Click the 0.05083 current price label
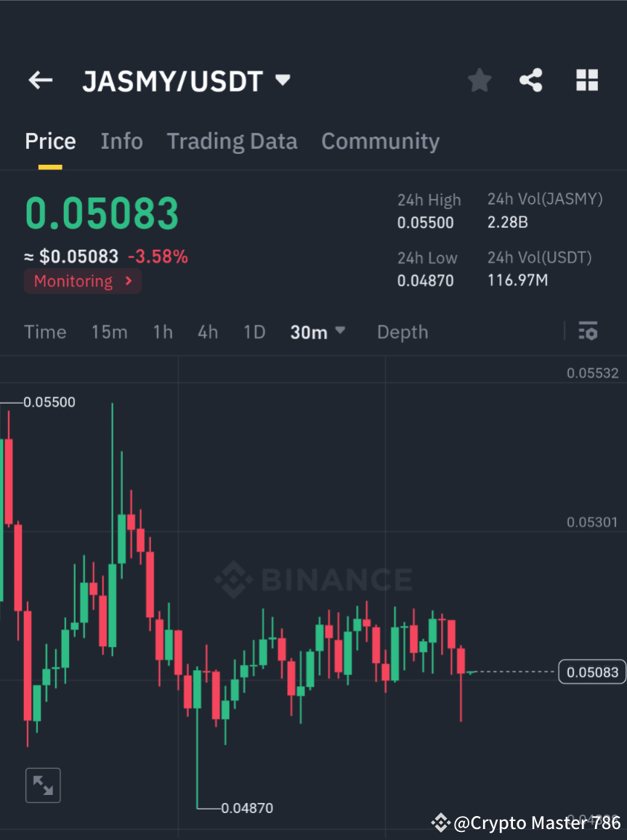 pyautogui.click(x=591, y=672)
